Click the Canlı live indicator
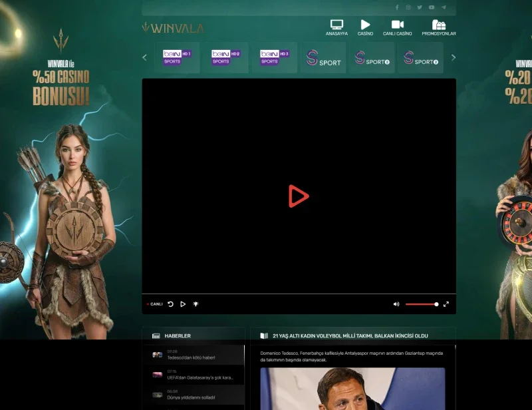Viewport: 532px width, 410px height. (155, 304)
